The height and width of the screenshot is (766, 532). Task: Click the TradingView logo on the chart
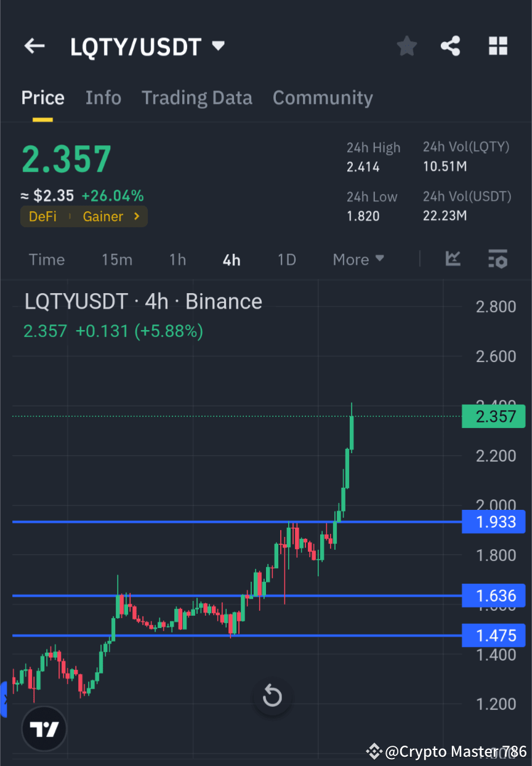coord(43,728)
